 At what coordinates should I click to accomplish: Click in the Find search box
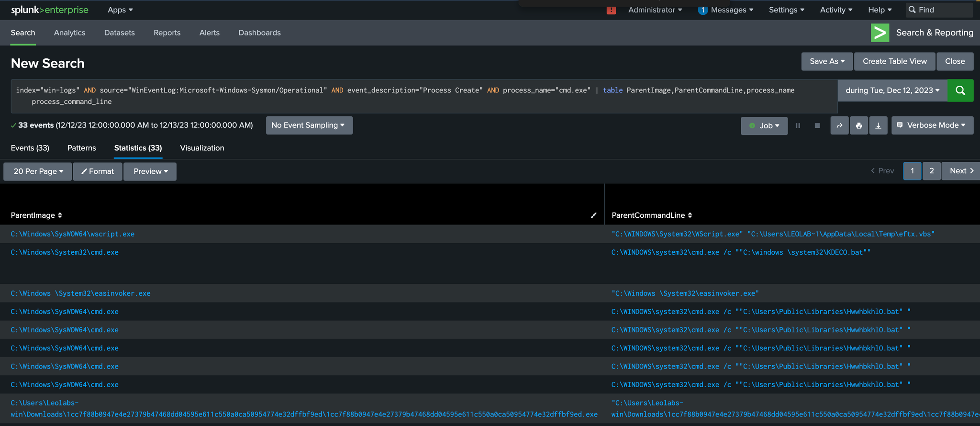click(x=939, y=10)
